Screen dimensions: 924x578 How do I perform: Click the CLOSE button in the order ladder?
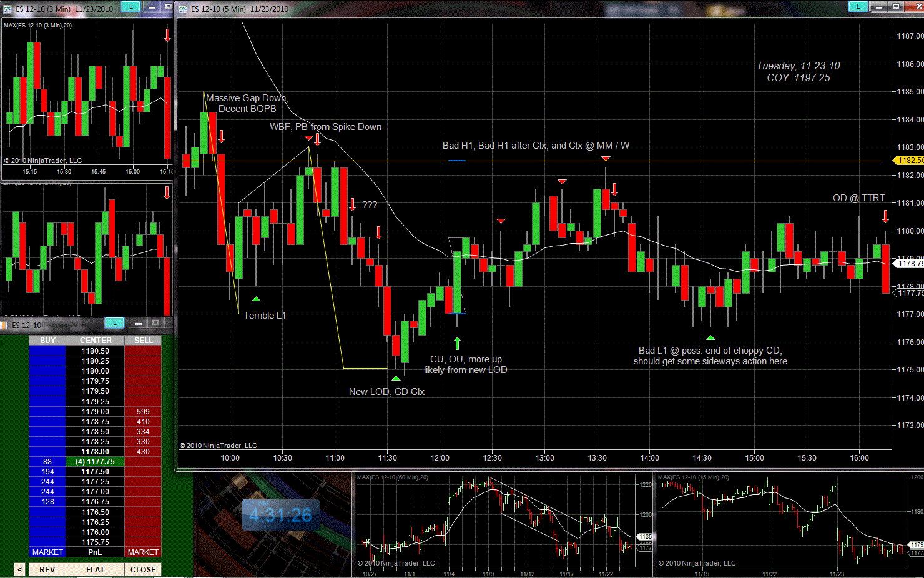[143, 569]
